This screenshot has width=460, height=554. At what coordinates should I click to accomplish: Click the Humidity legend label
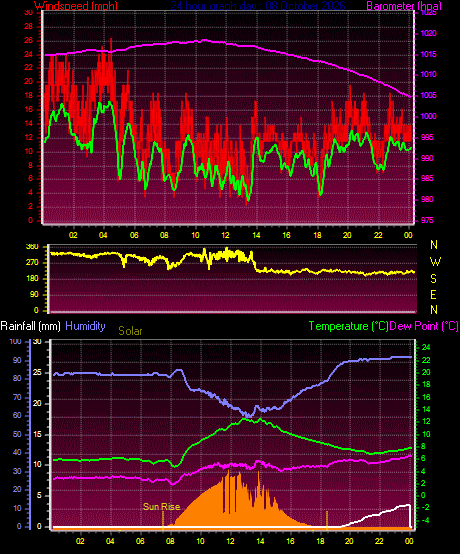(85, 326)
